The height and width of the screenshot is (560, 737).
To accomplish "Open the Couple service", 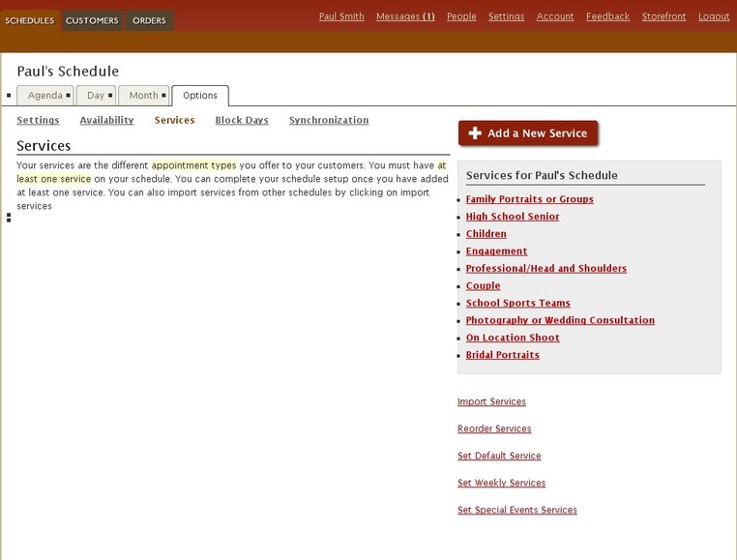I will tap(483, 286).
